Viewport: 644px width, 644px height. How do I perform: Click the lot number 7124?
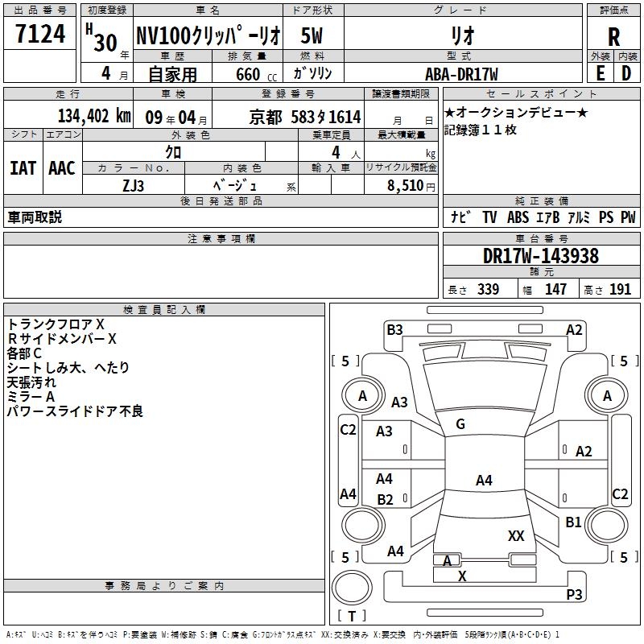40,34
